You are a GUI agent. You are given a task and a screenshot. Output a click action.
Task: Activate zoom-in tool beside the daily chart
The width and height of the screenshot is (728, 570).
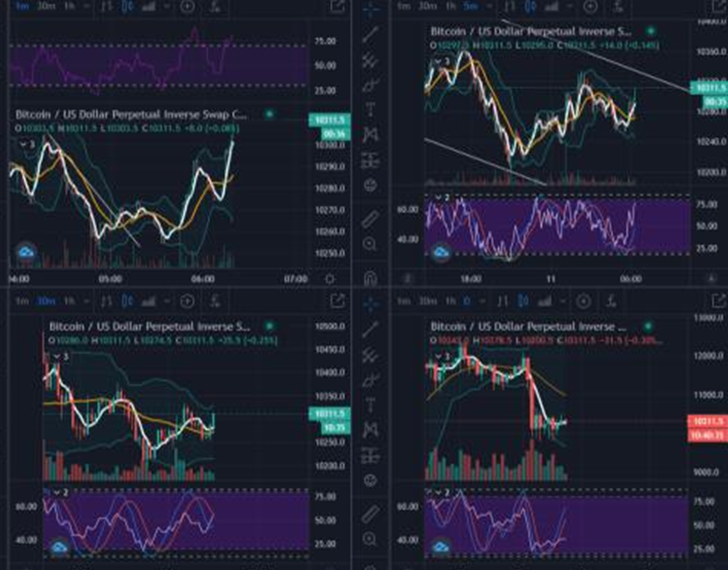(370, 539)
